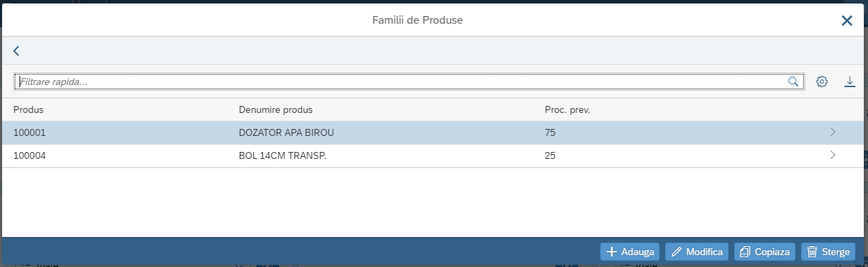
Task: Close the Familii de Produse dialog
Action: pos(847,20)
